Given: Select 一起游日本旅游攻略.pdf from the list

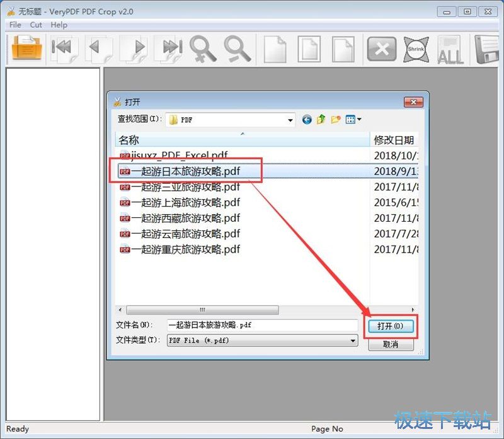Looking at the screenshot, I should [x=189, y=171].
